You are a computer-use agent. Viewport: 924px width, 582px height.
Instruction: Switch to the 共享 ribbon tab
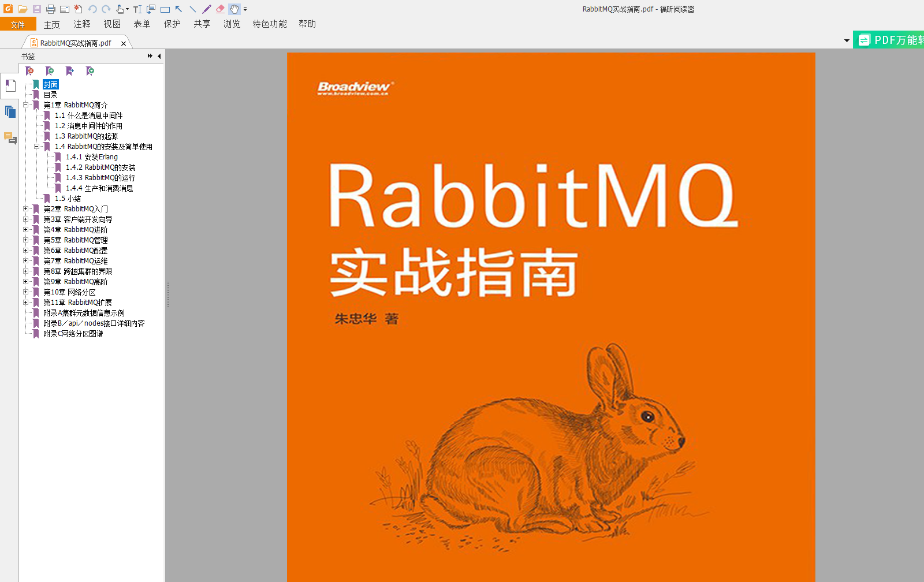[x=202, y=24]
